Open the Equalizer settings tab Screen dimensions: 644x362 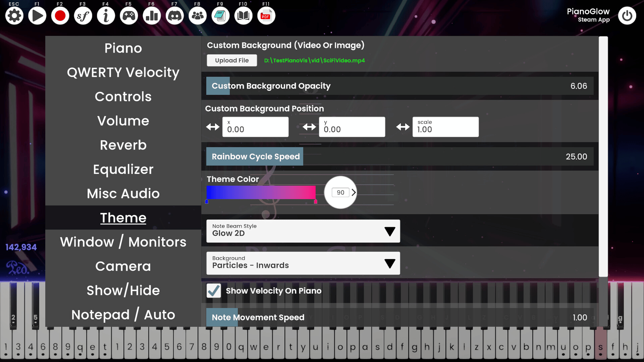click(x=123, y=169)
